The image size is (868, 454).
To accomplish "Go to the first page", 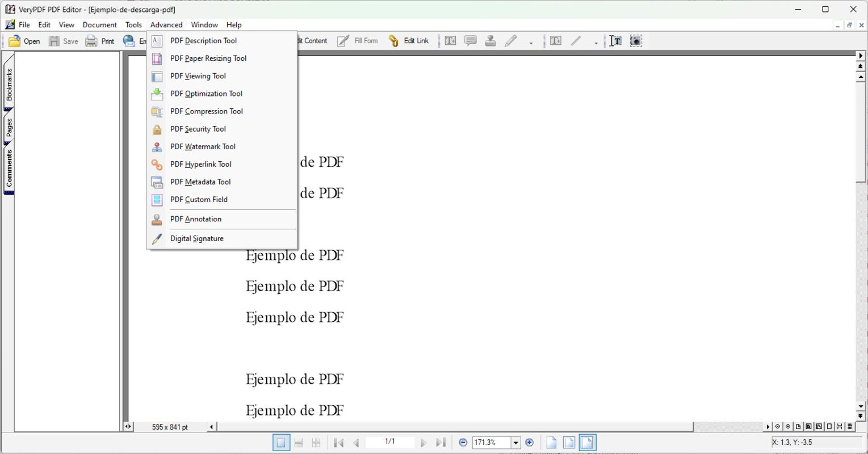I will tap(339, 443).
